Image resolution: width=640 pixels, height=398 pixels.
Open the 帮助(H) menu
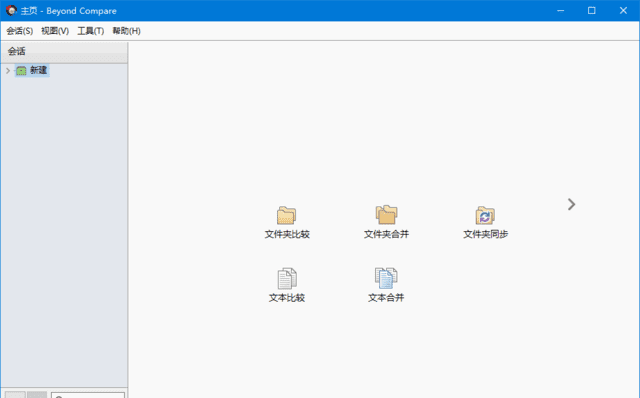pyautogui.click(x=127, y=31)
